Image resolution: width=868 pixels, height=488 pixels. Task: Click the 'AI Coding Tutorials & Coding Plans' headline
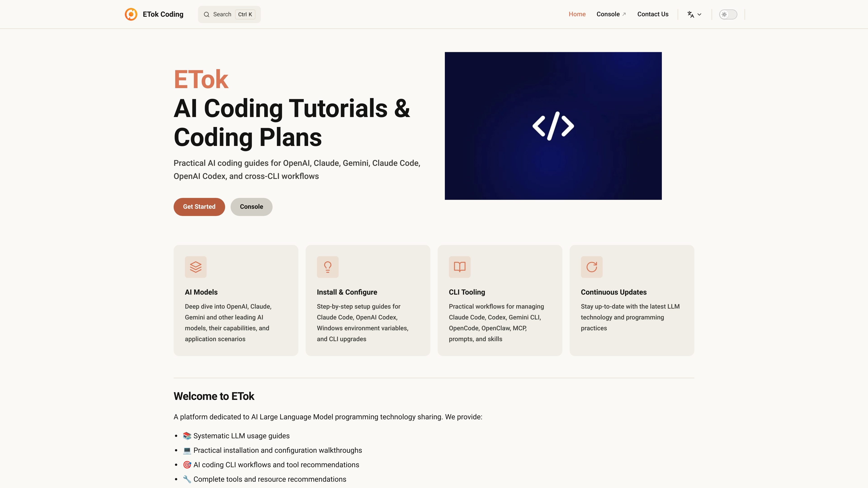[x=292, y=123]
